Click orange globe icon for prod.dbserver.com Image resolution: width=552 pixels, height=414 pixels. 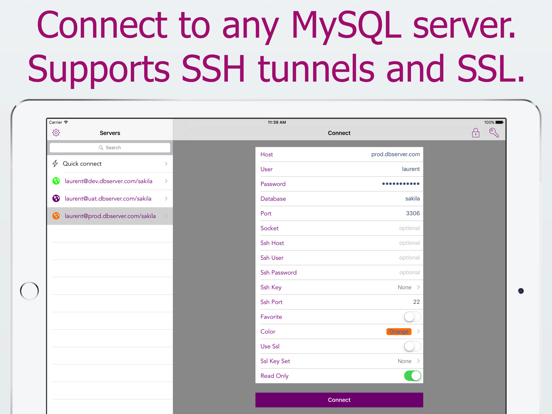[56, 216]
